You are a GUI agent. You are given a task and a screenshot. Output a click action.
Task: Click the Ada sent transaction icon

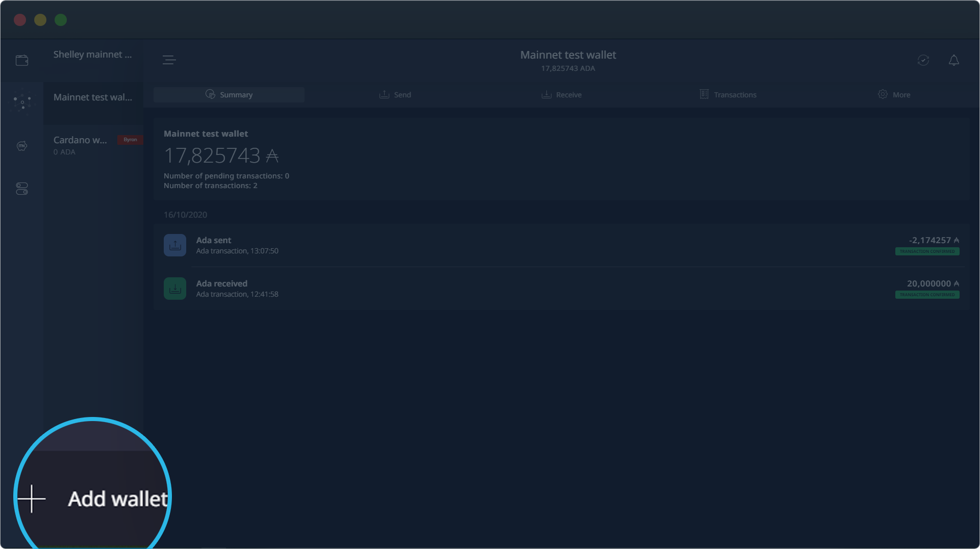pyautogui.click(x=175, y=245)
